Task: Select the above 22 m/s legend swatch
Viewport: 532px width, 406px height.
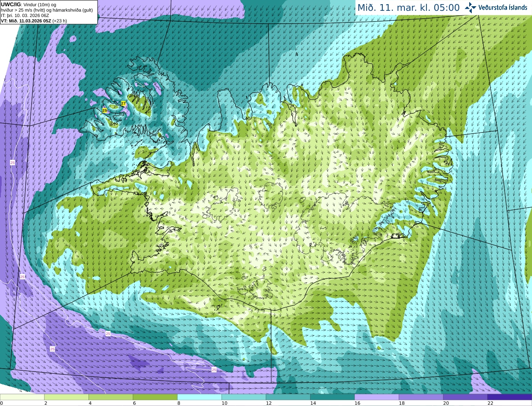Action: (510, 397)
